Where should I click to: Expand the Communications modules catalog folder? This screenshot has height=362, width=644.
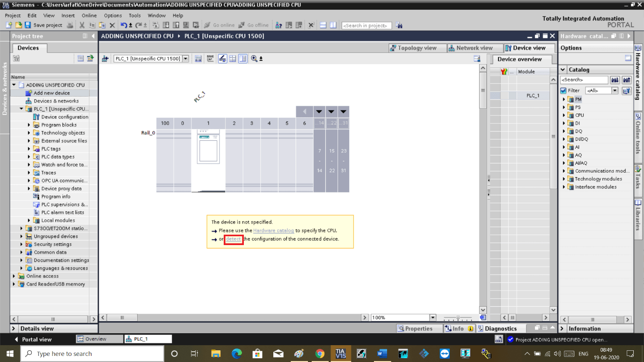(564, 171)
